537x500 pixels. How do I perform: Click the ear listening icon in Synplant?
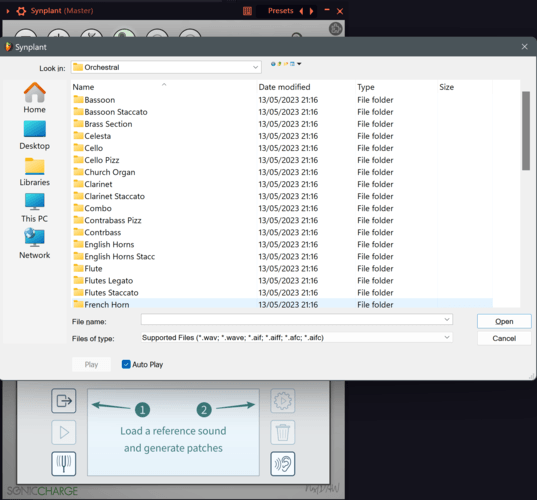[x=283, y=464]
